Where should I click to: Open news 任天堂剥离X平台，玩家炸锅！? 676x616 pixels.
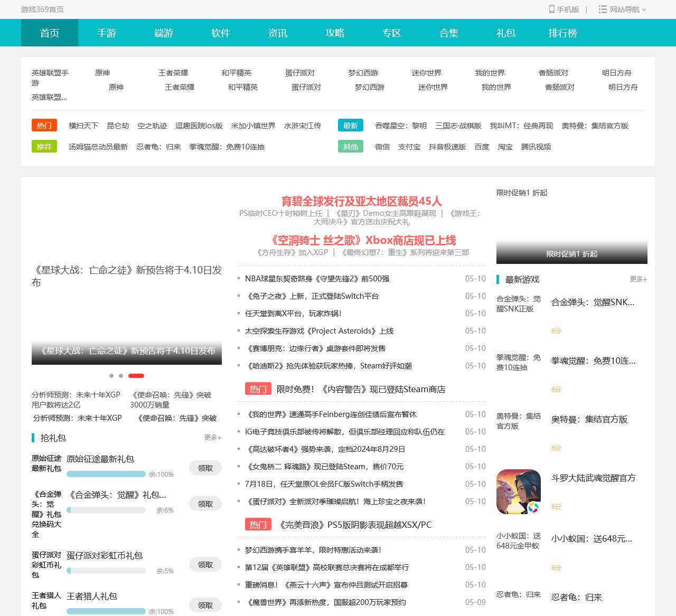[x=293, y=314]
